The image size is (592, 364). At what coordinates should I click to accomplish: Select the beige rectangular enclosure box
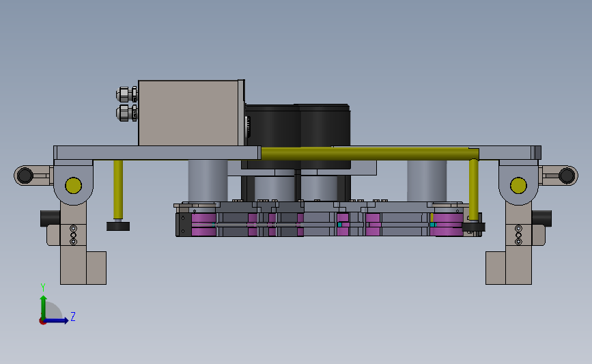point(191,113)
